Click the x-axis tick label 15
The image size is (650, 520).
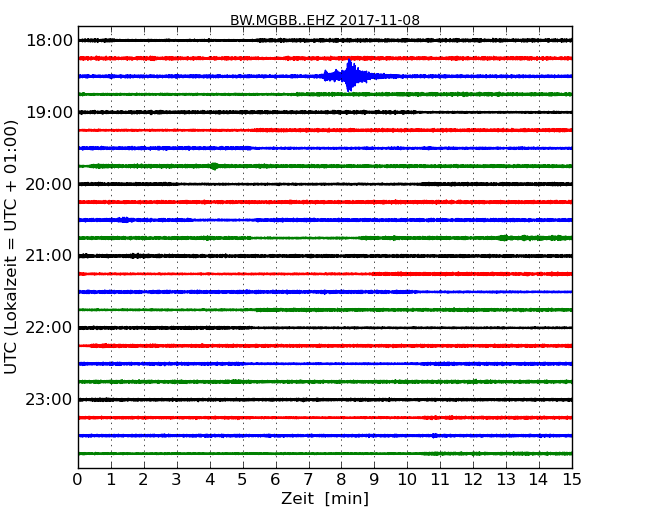(x=572, y=480)
